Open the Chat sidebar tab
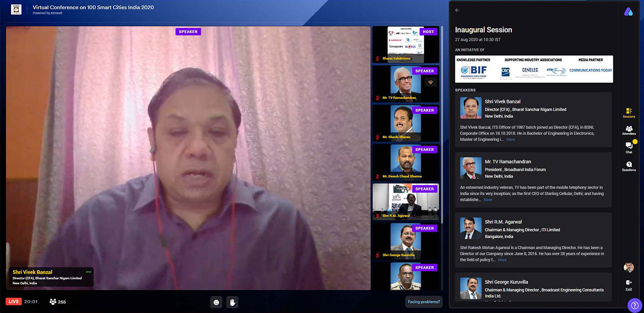This screenshot has width=644, height=313. click(x=629, y=148)
